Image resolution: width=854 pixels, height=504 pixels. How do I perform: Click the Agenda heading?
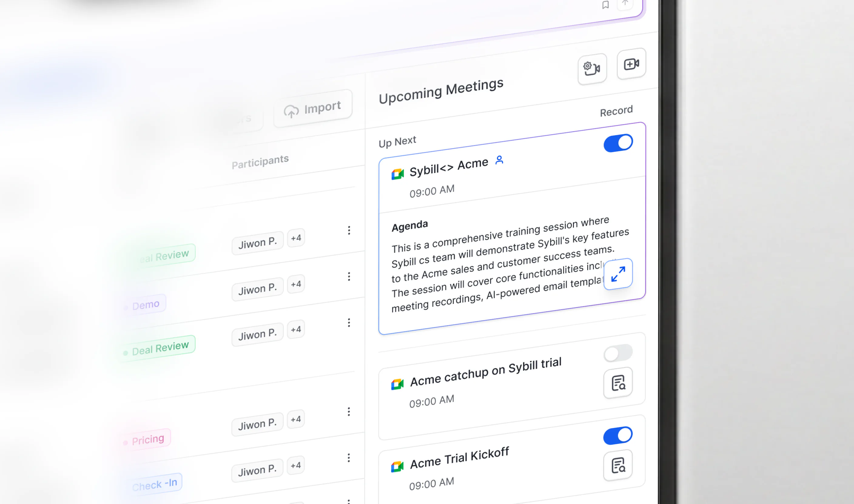tap(409, 226)
